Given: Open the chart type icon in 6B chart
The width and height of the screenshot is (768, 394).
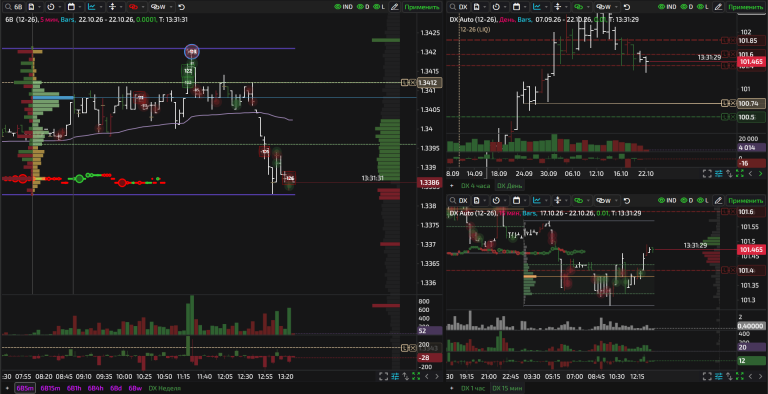Looking at the screenshot, I should [x=92, y=7].
